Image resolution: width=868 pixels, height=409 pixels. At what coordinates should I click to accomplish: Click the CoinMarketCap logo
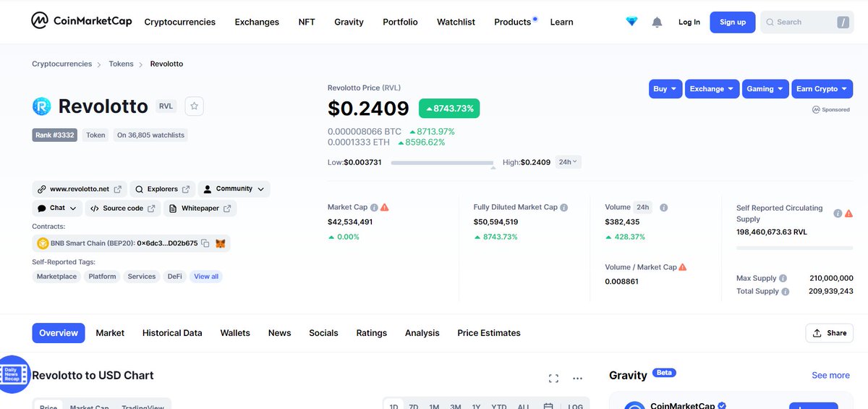(x=81, y=21)
